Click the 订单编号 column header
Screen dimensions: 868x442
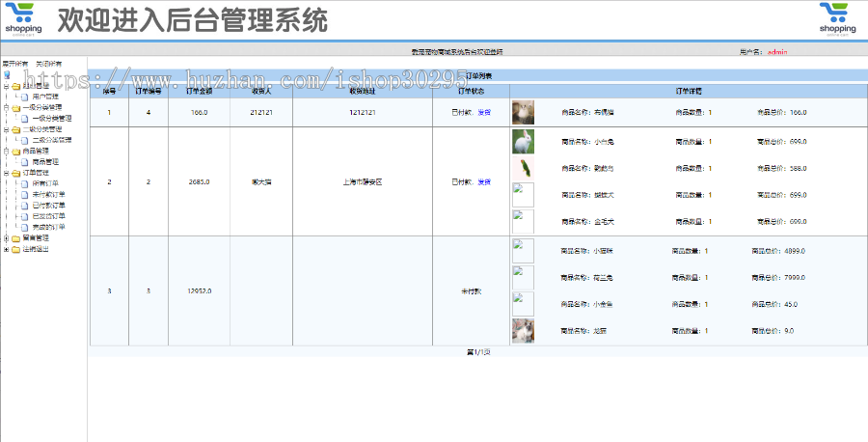click(x=149, y=92)
